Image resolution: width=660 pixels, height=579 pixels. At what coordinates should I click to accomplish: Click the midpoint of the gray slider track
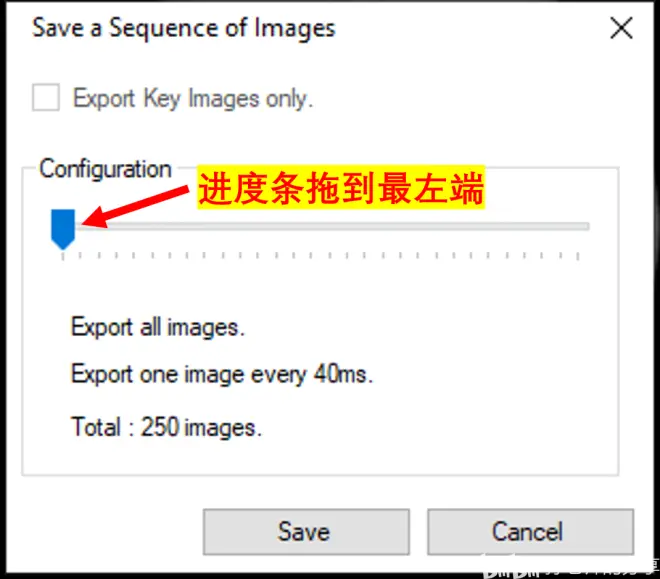click(x=332, y=226)
